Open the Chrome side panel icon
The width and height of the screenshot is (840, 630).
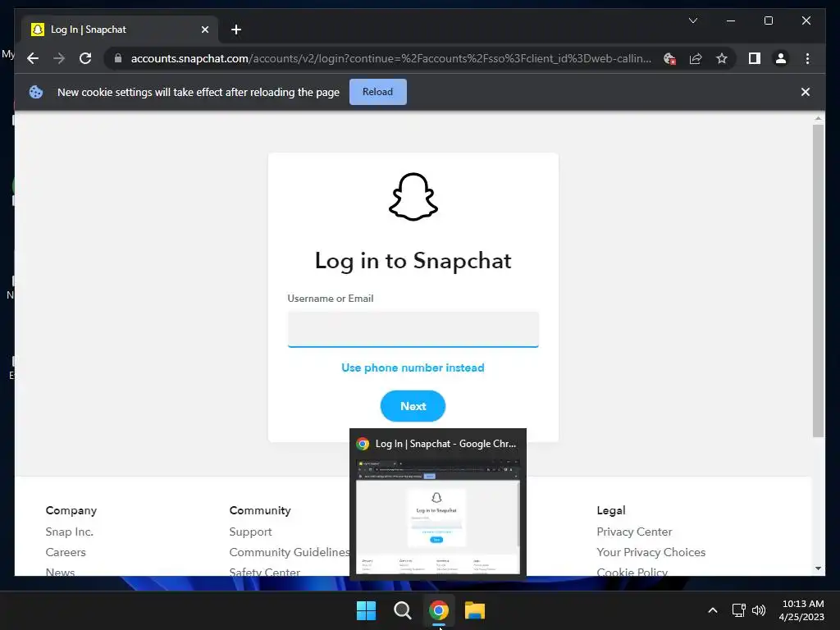pyautogui.click(x=755, y=58)
